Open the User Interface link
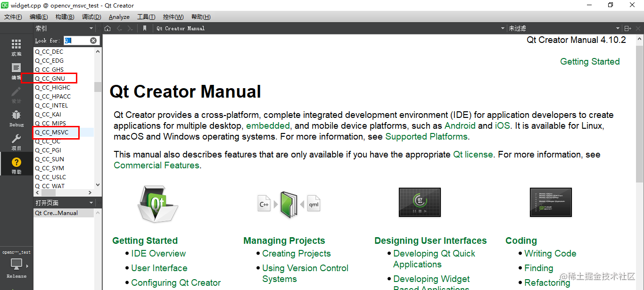The height and width of the screenshot is (290, 644). click(x=159, y=268)
